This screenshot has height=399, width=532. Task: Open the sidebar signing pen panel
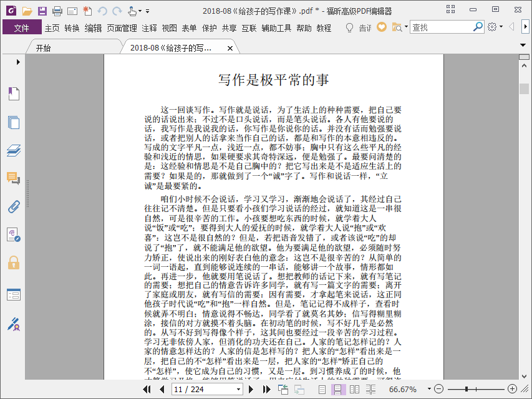click(x=14, y=324)
